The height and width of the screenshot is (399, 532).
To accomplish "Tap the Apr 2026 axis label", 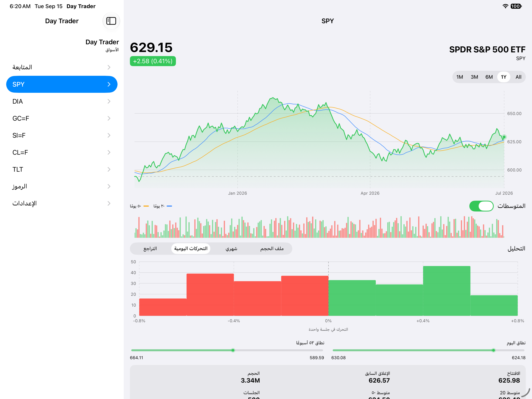I will coord(370,193).
